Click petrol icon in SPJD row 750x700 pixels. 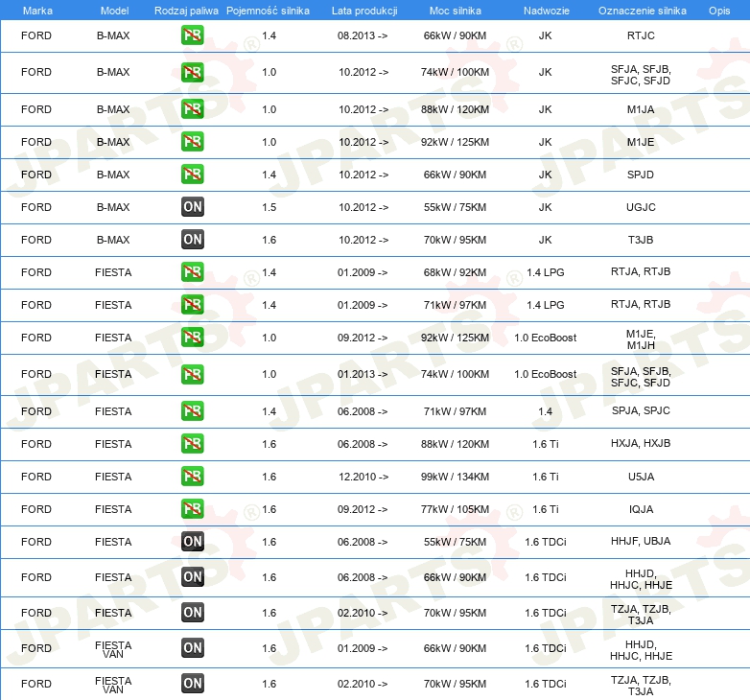pyautogui.click(x=193, y=175)
